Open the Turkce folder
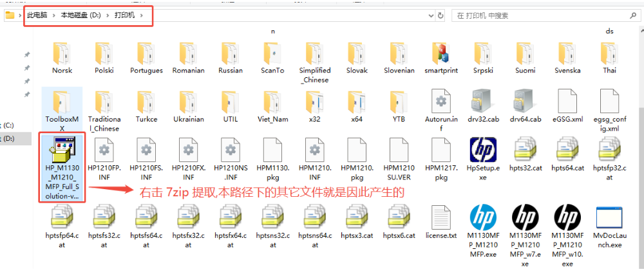644x274 pixels. [x=146, y=107]
